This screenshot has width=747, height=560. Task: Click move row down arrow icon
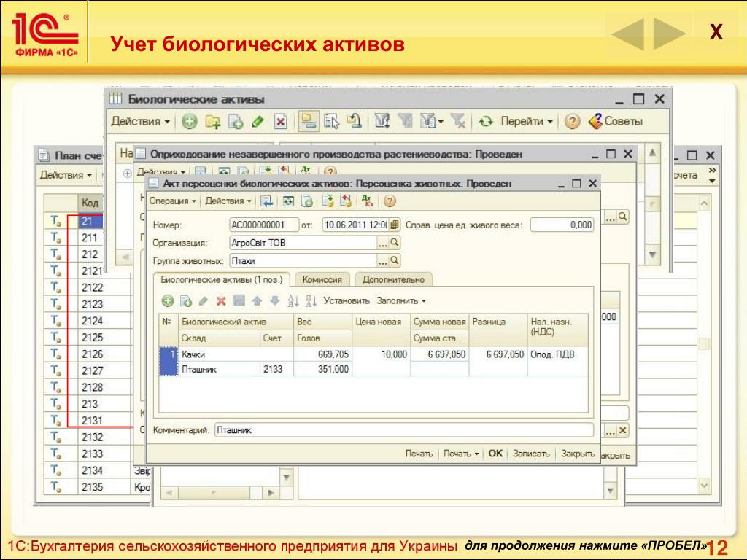pyautogui.click(x=275, y=301)
